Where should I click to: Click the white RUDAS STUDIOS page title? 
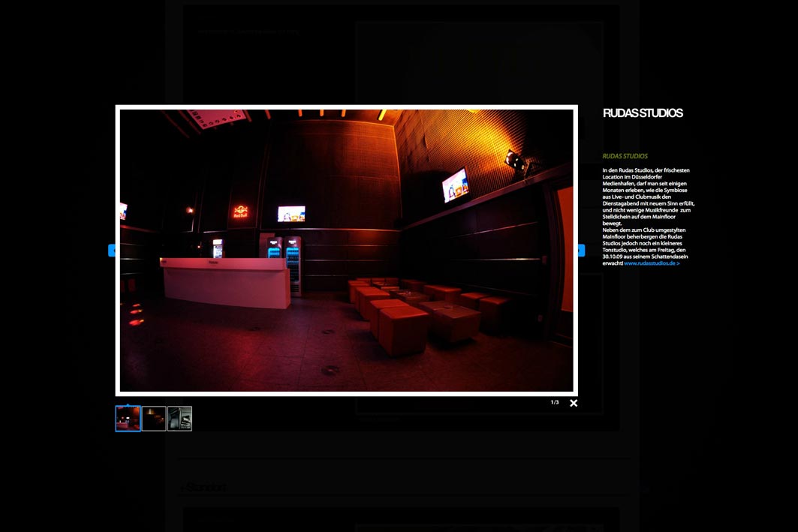(x=643, y=113)
